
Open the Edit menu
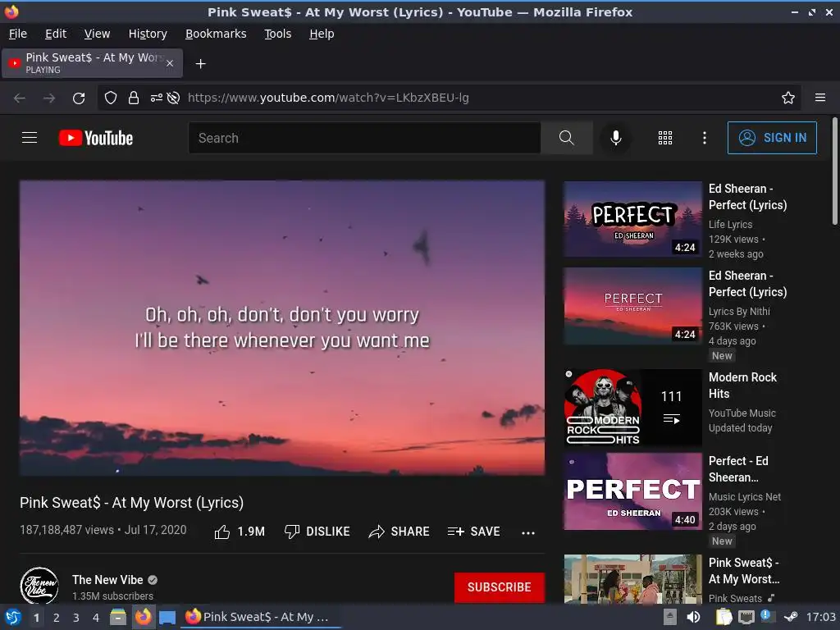click(56, 34)
